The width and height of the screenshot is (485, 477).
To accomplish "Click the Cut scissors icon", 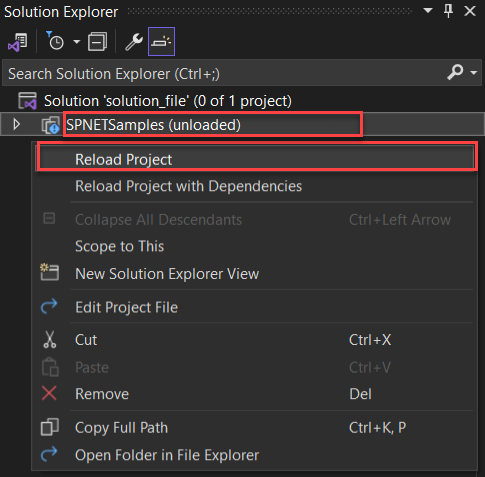I will (x=50, y=340).
